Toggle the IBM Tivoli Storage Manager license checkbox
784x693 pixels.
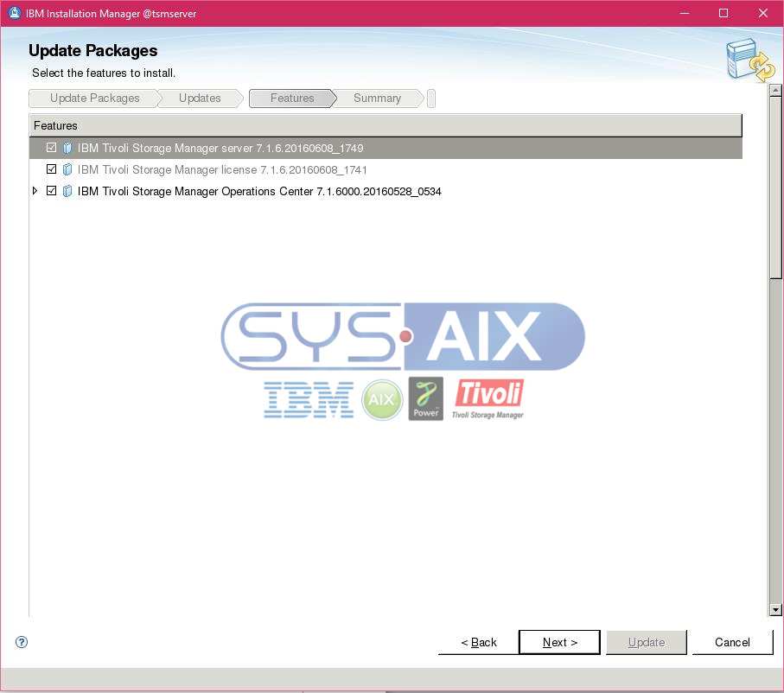coord(52,169)
